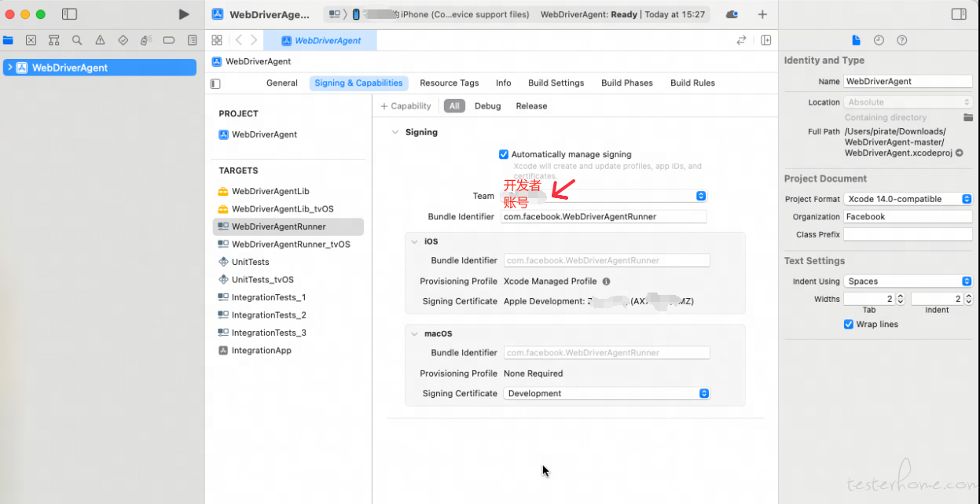Show the Test navigator

123,40
